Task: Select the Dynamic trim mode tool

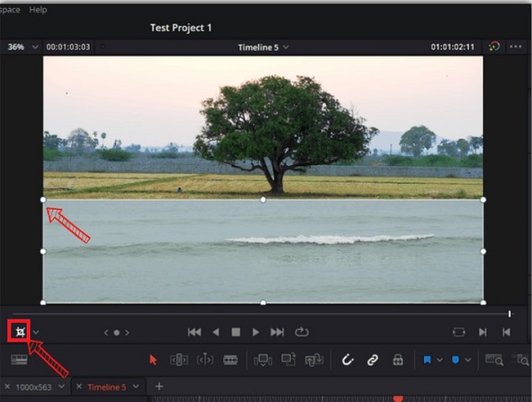Action: click(205, 360)
